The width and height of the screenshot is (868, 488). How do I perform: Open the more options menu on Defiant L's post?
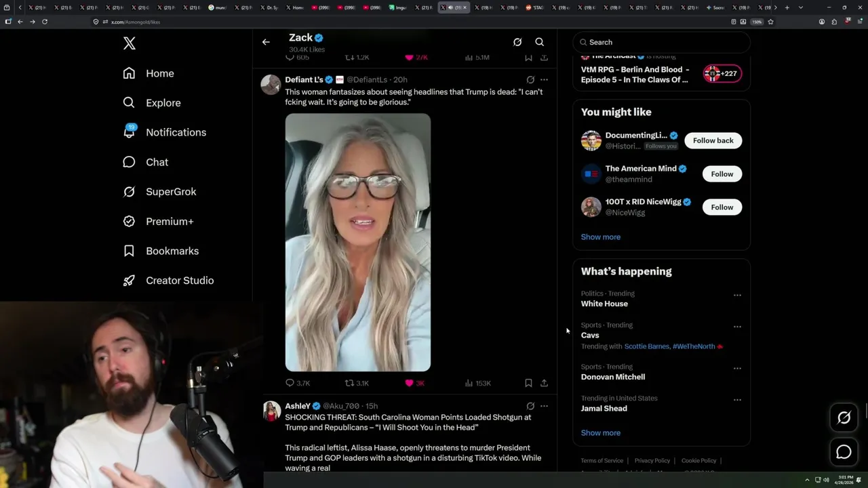[x=544, y=80]
